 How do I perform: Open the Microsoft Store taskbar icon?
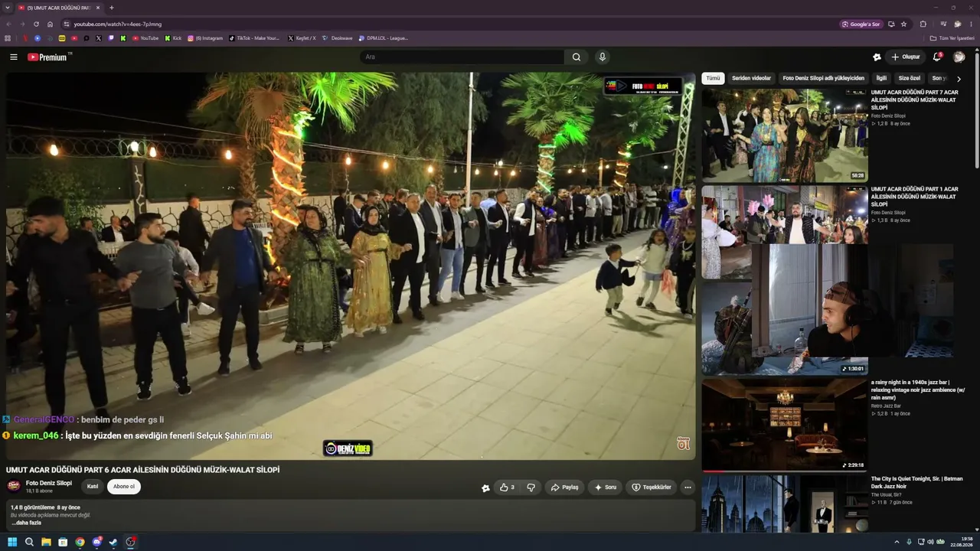pyautogui.click(x=63, y=542)
